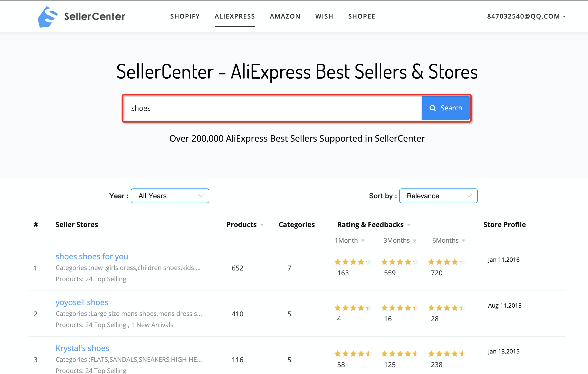
Task: Click the 6Months star rating above 238
Action: click(447, 354)
